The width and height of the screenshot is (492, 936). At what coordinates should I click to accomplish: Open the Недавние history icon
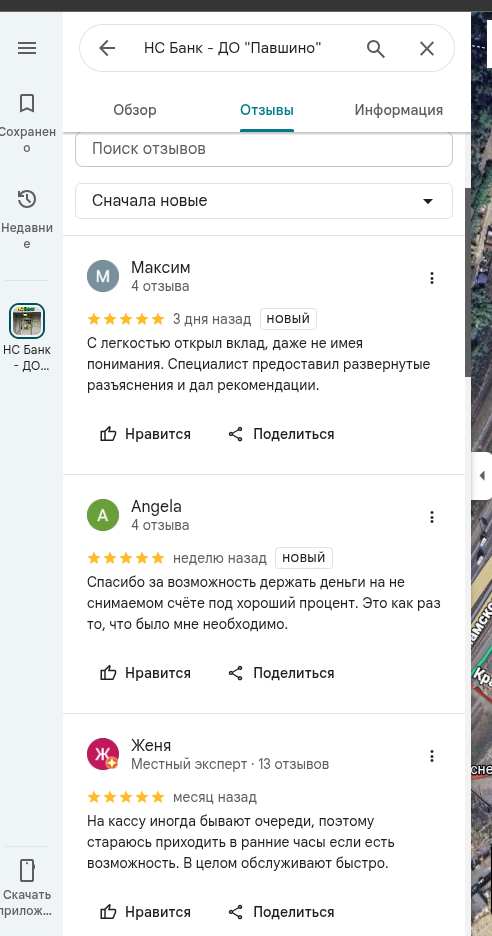coord(27,199)
